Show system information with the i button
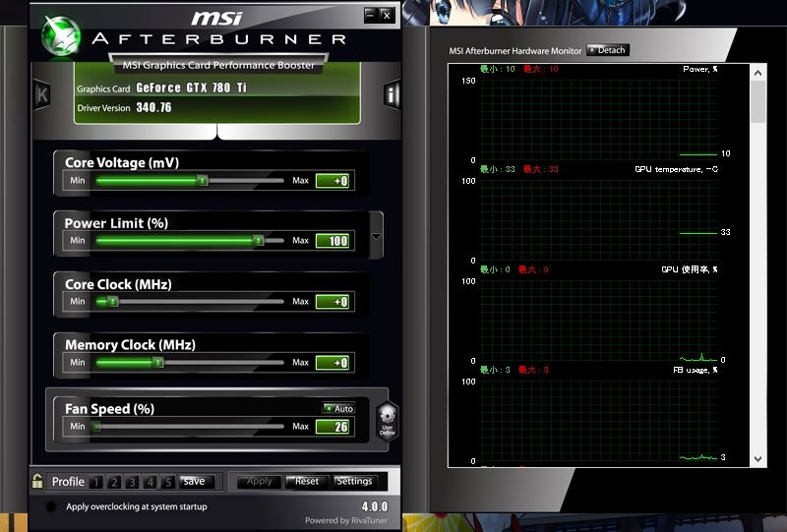Viewport: 787px width, 532px height. pos(392,94)
